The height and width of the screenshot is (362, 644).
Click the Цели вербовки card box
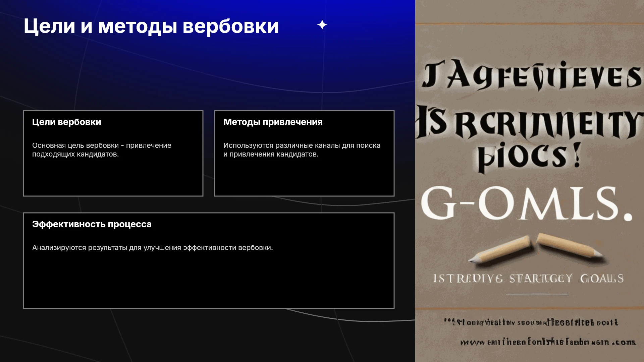[113, 153]
